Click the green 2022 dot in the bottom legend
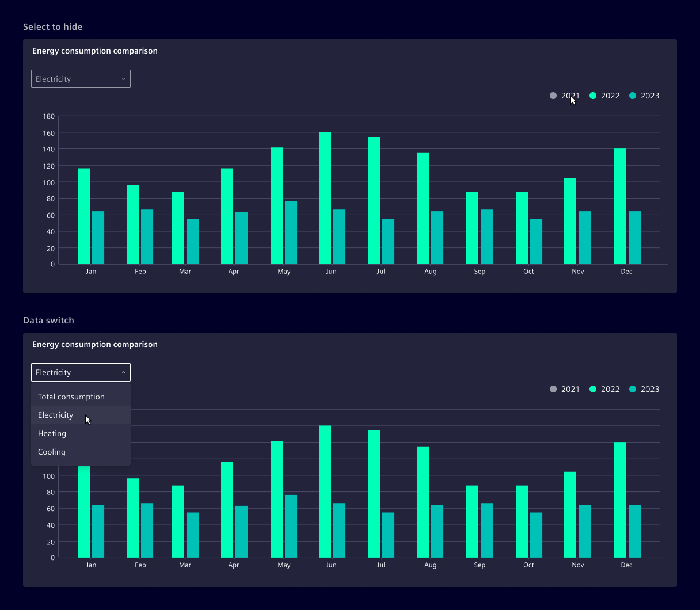The height and width of the screenshot is (610, 700). pyautogui.click(x=592, y=389)
